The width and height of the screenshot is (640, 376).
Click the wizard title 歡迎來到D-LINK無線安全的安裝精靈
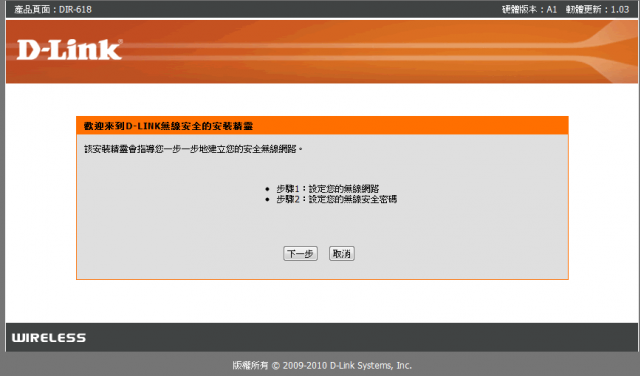pos(168,126)
